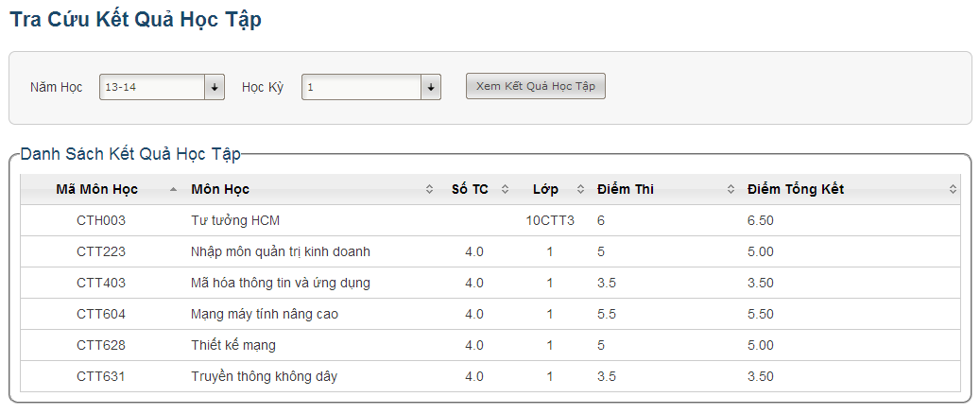Click class value 10CTT3
Viewport: 980px width, 414px height.
click(550, 220)
